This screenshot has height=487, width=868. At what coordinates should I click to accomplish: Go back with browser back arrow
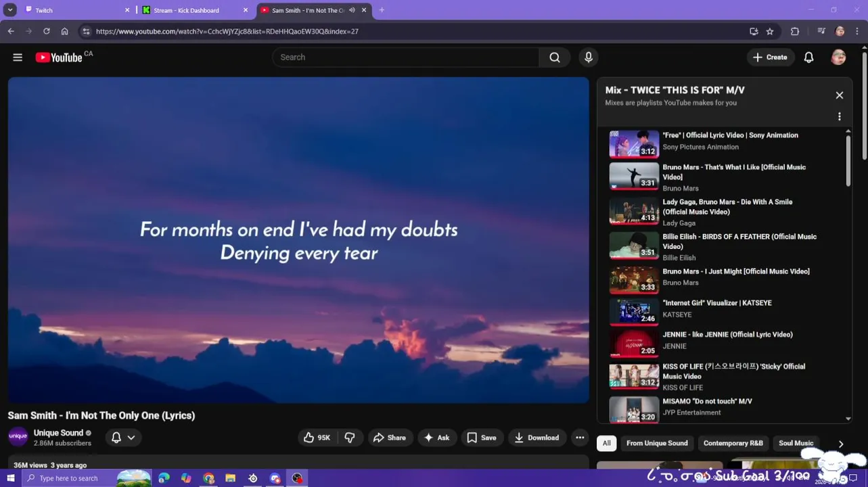pyautogui.click(x=11, y=31)
